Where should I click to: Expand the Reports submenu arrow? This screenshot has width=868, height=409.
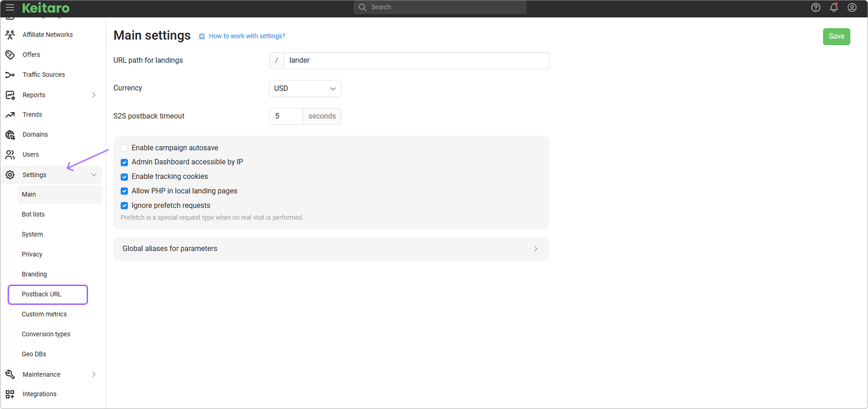93,95
